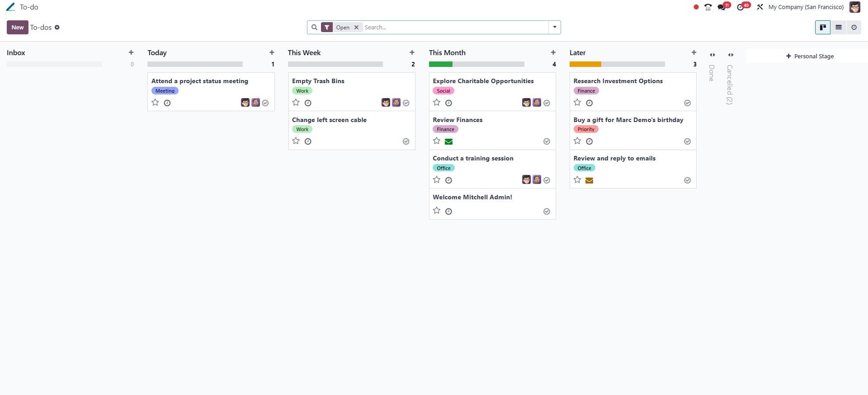Mark Welcome Mitchell Admin! as done

547,212
